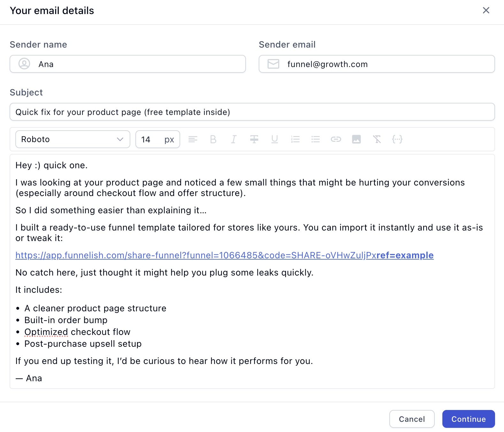Click into the Subject line field
The image size is (504, 432).
(252, 112)
